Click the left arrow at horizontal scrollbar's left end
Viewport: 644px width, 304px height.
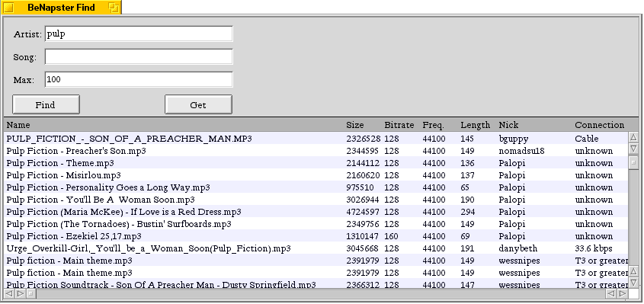coord(8,293)
